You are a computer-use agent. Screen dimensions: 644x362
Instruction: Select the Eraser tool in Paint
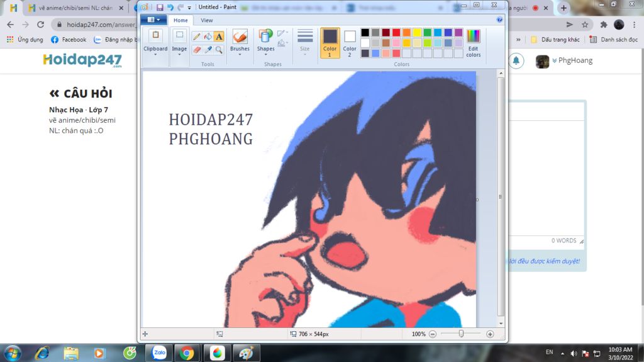click(x=197, y=50)
